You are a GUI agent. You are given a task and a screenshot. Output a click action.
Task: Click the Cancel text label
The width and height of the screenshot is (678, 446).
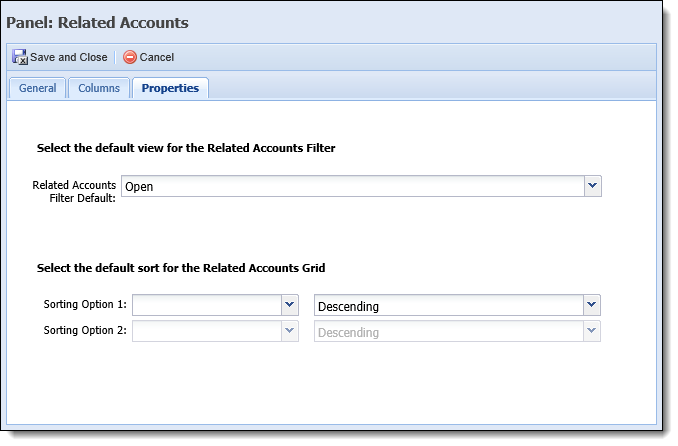pyautogui.click(x=157, y=57)
